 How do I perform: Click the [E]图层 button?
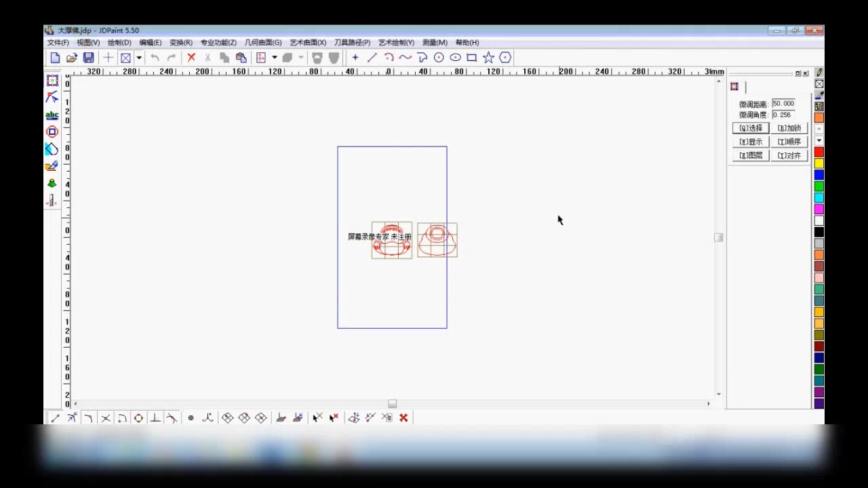click(x=751, y=155)
